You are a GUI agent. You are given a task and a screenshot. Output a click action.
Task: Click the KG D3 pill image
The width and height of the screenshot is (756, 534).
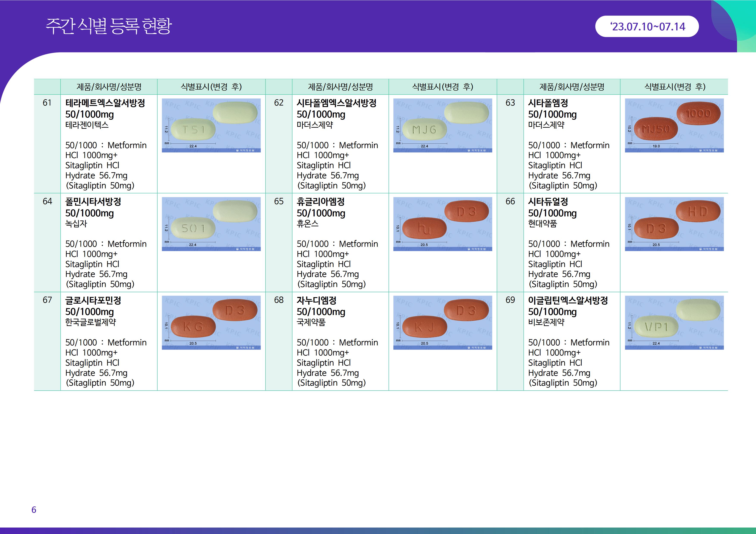click(211, 322)
